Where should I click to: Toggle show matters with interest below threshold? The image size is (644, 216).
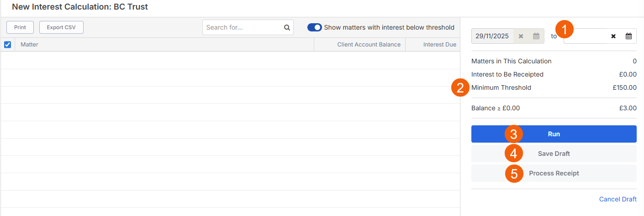pyautogui.click(x=315, y=27)
